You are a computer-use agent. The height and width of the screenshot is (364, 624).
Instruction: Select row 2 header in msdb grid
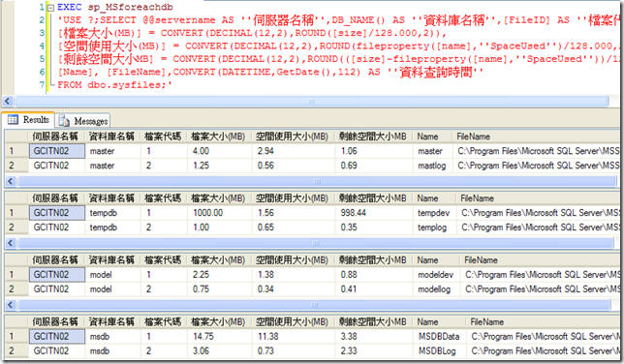point(16,351)
